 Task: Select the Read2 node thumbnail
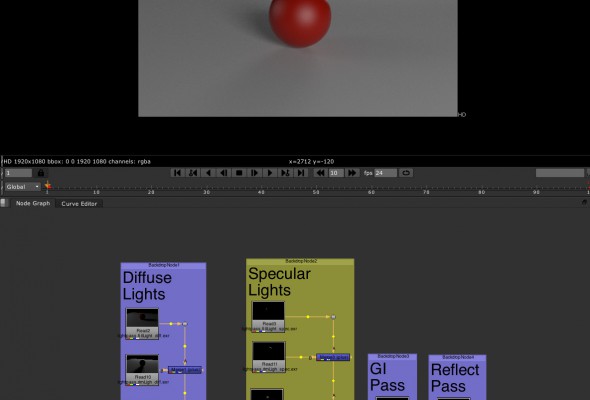[x=142, y=318]
